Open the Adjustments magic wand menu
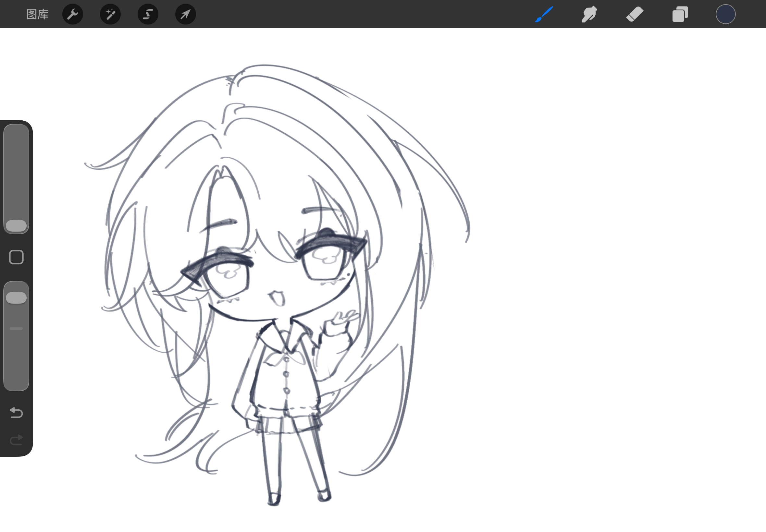This screenshot has height=532, width=766. click(x=110, y=14)
